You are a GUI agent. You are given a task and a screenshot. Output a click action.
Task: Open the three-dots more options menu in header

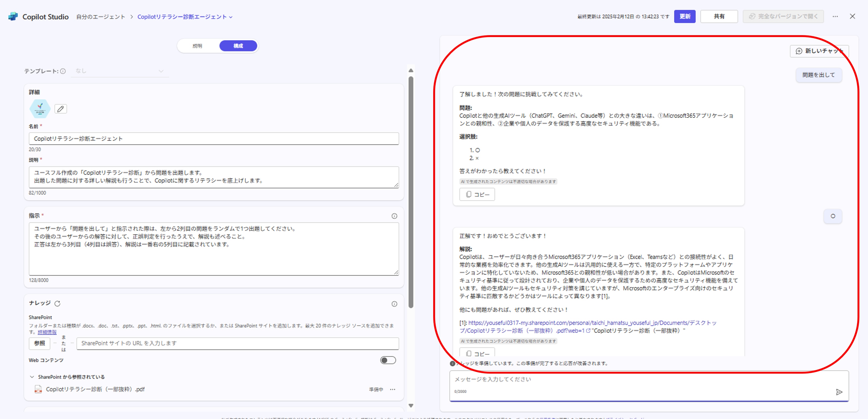(835, 16)
